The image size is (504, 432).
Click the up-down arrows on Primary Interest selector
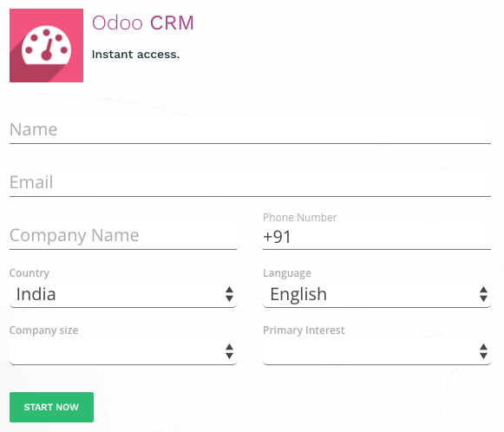coord(483,351)
